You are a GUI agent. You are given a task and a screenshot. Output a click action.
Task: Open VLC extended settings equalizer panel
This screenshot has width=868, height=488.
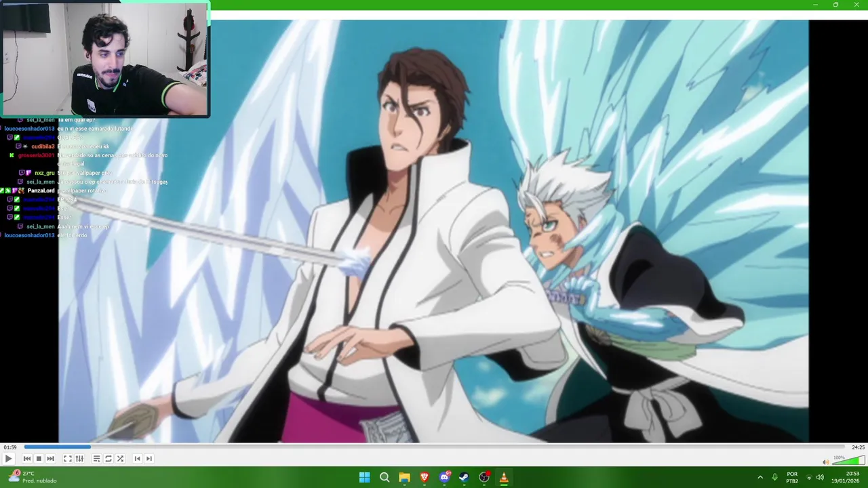point(79,459)
